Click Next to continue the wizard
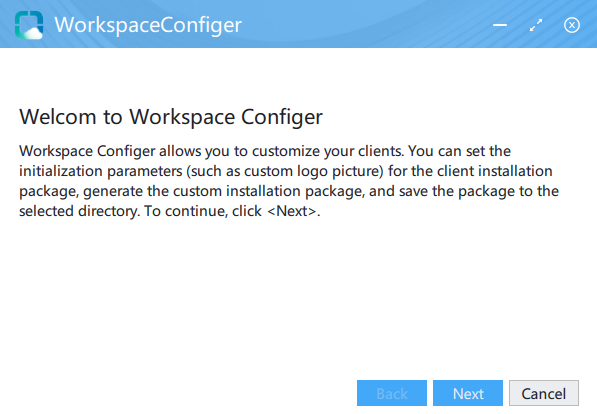Viewport: 597px width, 414px height. [468, 393]
